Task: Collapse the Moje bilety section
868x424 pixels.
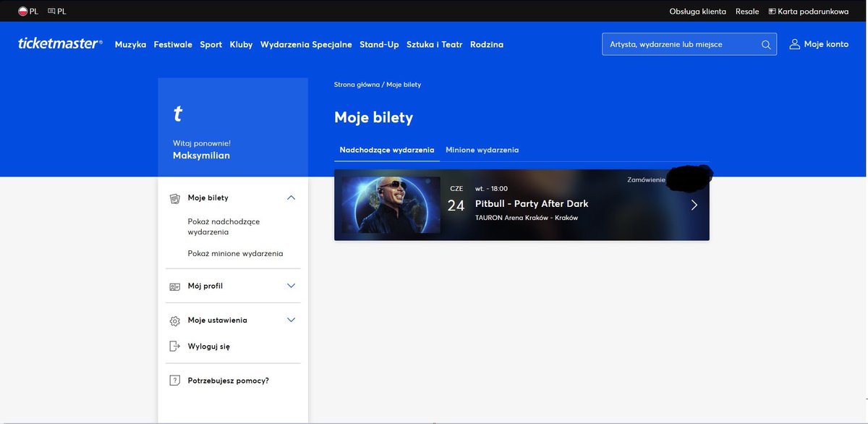Action: pyautogui.click(x=292, y=198)
